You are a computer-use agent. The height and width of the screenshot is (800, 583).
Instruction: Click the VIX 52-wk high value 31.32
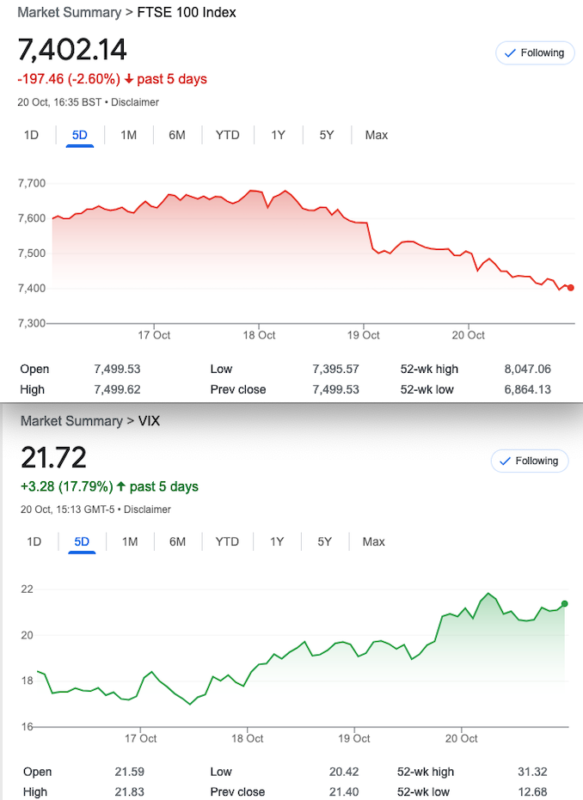[533, 771]
